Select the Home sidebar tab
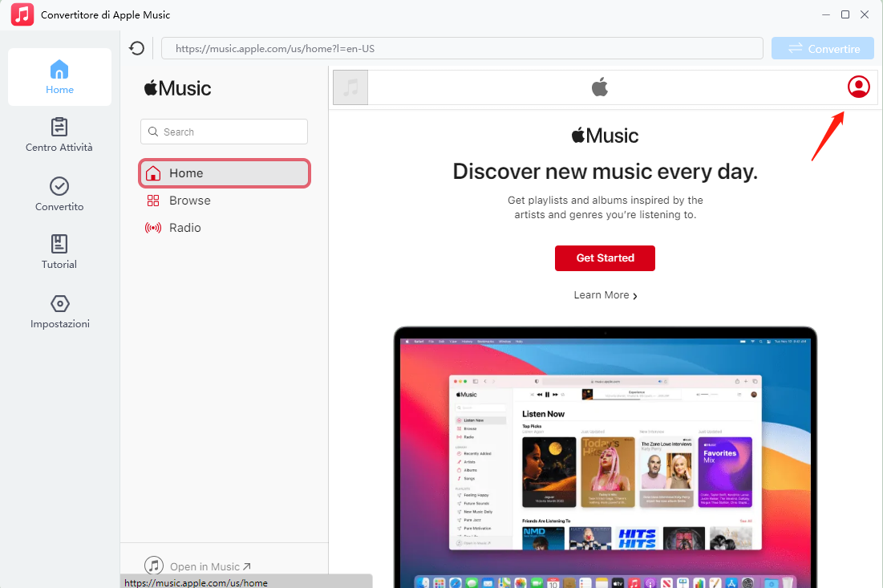This screenshot has height=588, width=883. click(x=59, y=77)
